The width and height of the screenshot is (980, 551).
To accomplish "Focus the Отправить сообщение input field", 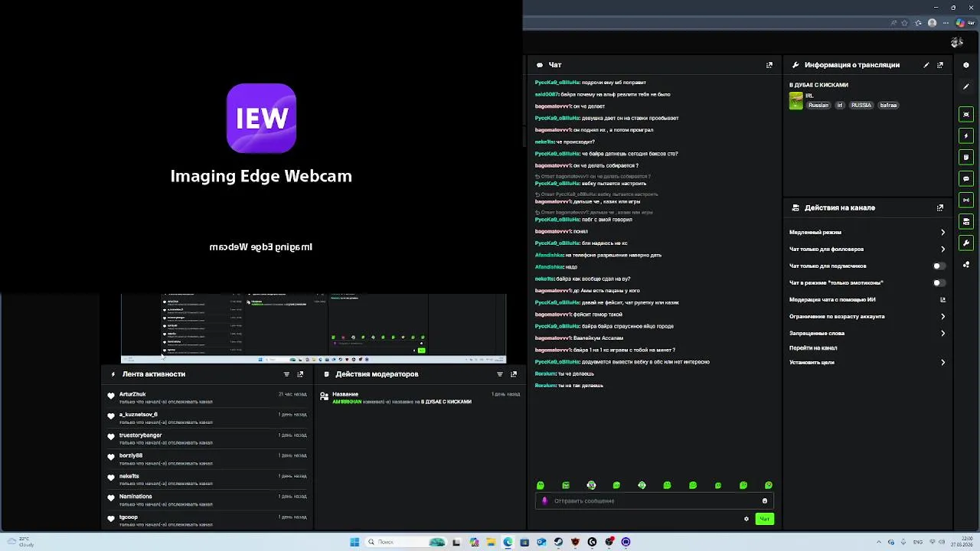I will pos(655,501).
